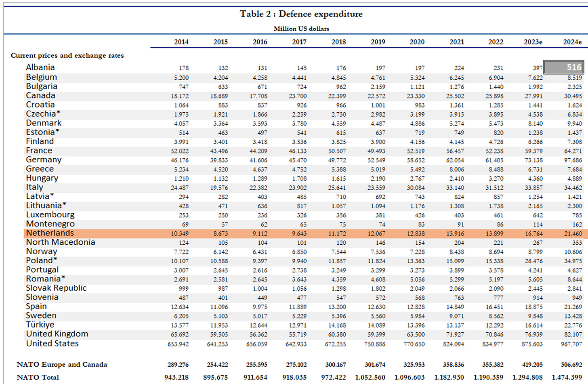Select Greece 2021 value 8.006
The height and width of the screenshot is (384, 588).
tap(456, 170)
